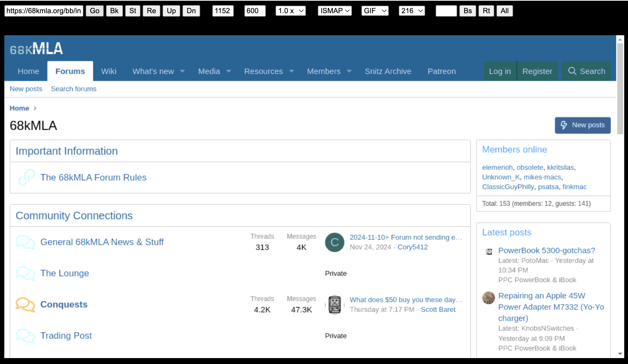Expand the Members menu arrow
The image size is (628, 364).
tap(349, 71)
